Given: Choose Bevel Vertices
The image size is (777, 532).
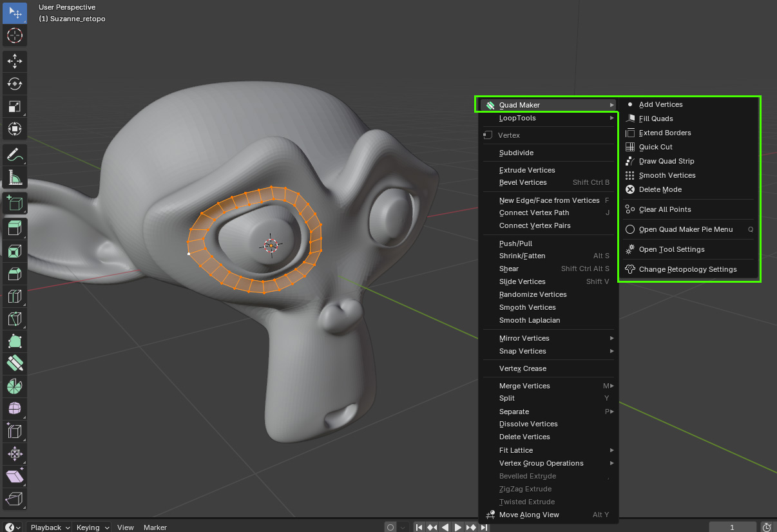Looking at the screenshot, I should 548,182.
